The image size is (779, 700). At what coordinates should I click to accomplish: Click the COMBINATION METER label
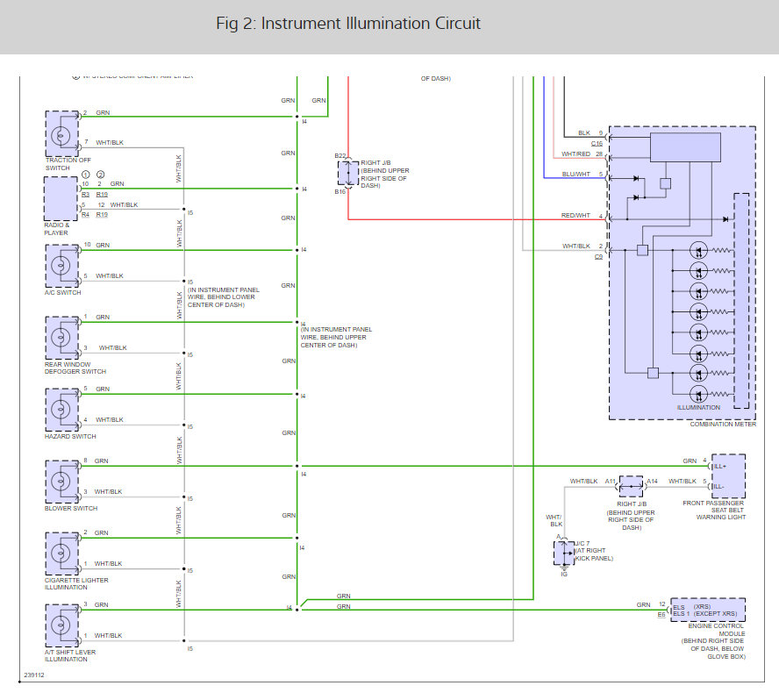click(x=723, y=424)
